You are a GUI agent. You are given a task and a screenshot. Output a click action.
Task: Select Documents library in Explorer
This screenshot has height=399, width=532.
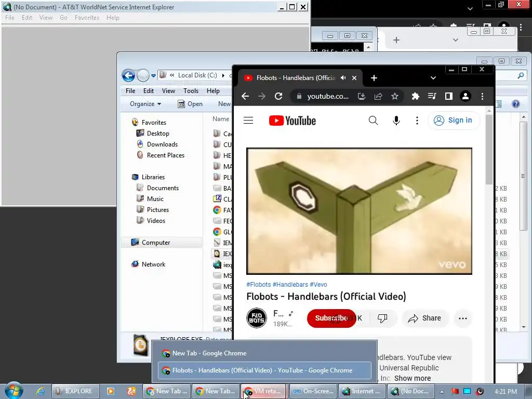point(163,188)
